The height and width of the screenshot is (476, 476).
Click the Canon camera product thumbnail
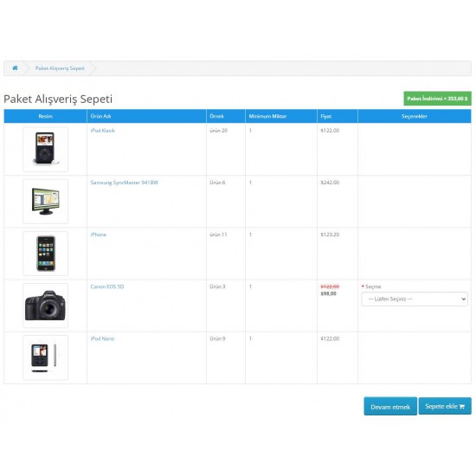click(x=46, y=306)
